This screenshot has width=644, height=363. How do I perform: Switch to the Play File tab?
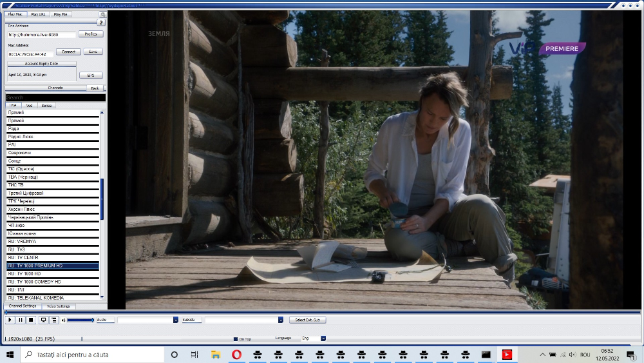point(61,14)
